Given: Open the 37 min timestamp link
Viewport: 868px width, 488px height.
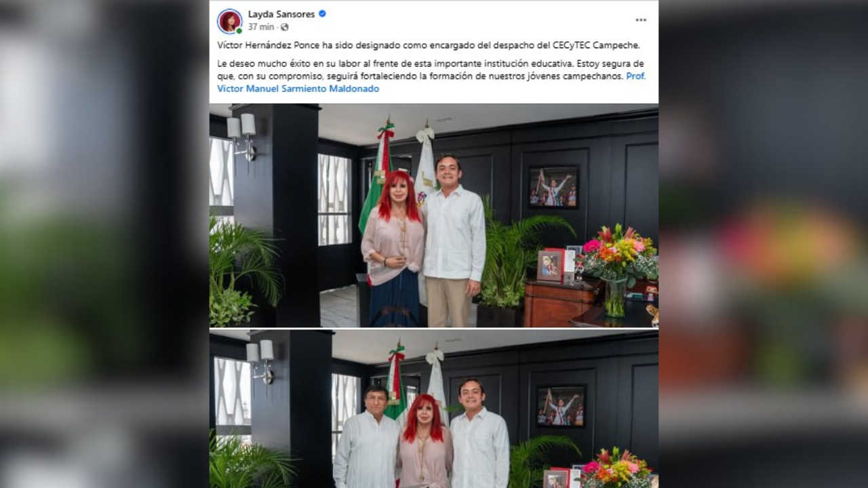Looking at the screenshot, I should (261, 27).
